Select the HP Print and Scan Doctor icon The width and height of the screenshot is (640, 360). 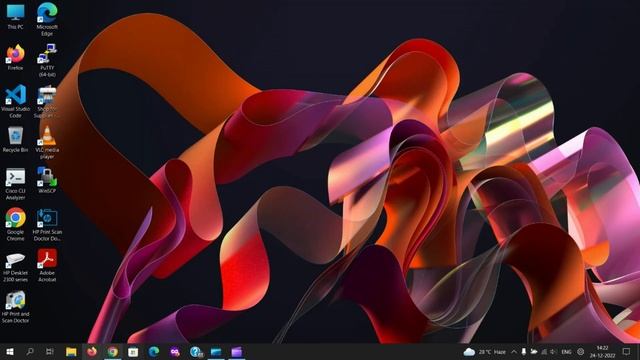click(16, 307)
